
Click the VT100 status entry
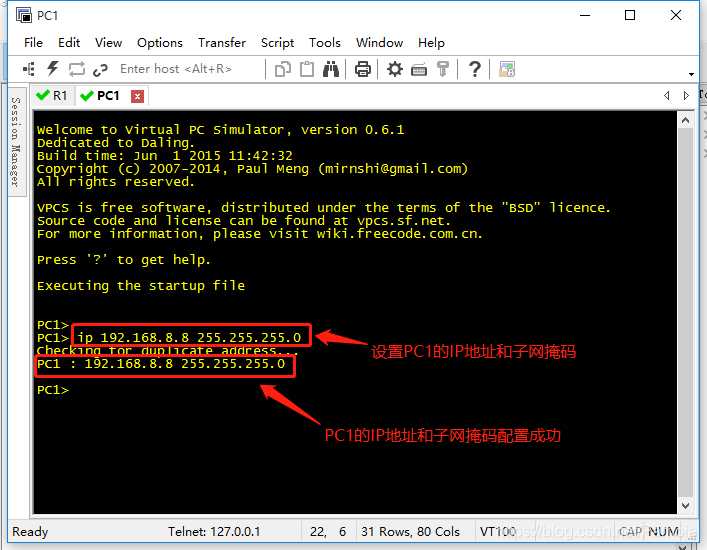click(x=498, y=532)
